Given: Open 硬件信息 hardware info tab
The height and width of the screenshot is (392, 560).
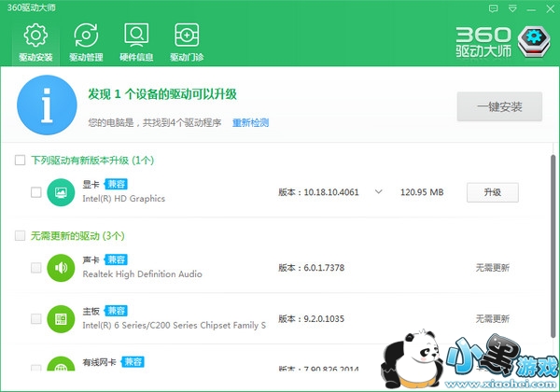Looking at the screenshot, I should pyautogui.click(x=136, y=43).
